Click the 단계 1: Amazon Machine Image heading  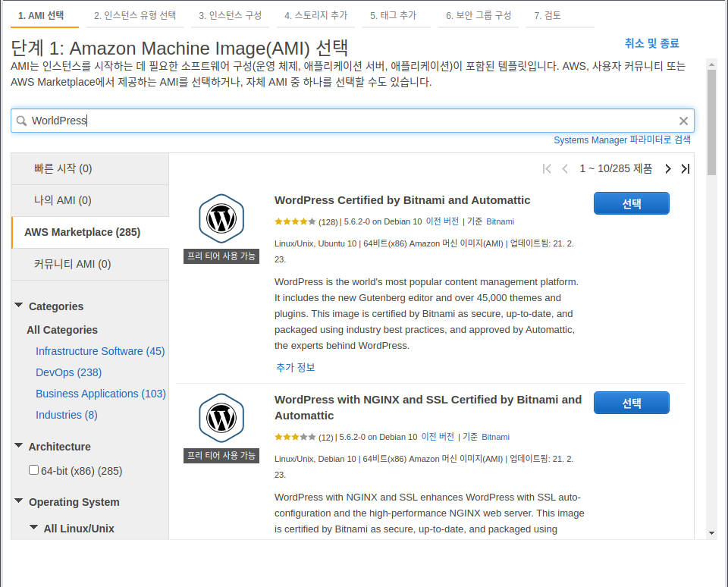coord(179,48)
